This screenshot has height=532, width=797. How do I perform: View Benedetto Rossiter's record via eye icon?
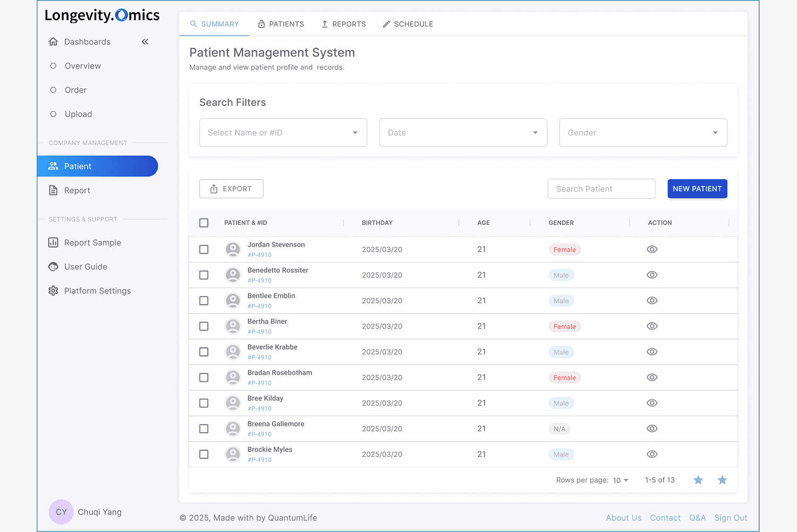[652, 275]
